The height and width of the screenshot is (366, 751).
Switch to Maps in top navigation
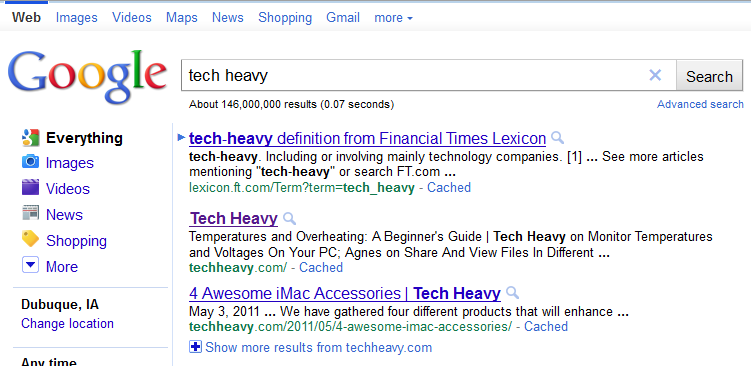click(182, 18)
